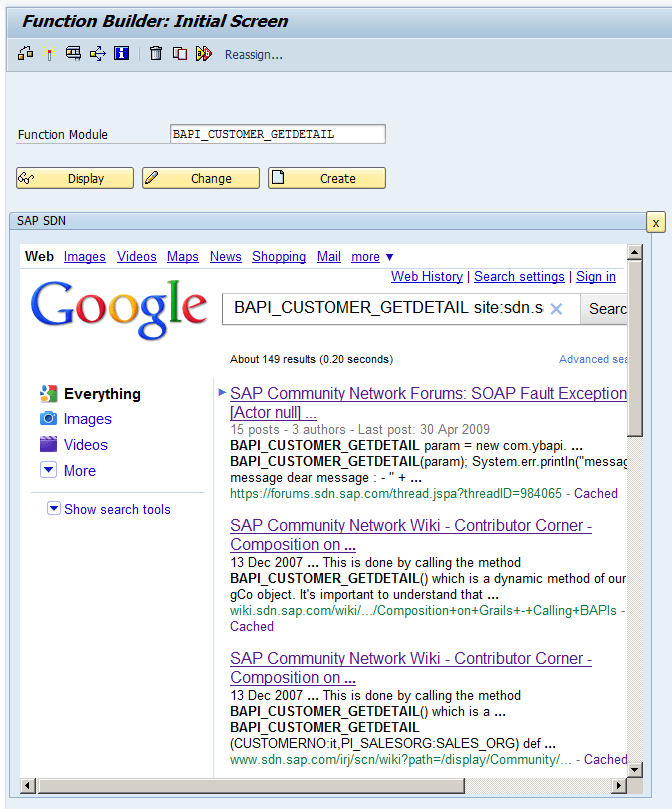Select the Everything filter icon in sidebar
The height and width of the screenshot is (809, 672).
point(49,394)
